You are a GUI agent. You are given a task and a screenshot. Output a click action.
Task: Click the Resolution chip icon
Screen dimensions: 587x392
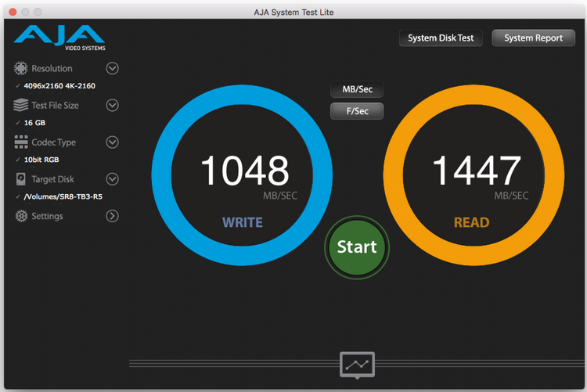20,69
